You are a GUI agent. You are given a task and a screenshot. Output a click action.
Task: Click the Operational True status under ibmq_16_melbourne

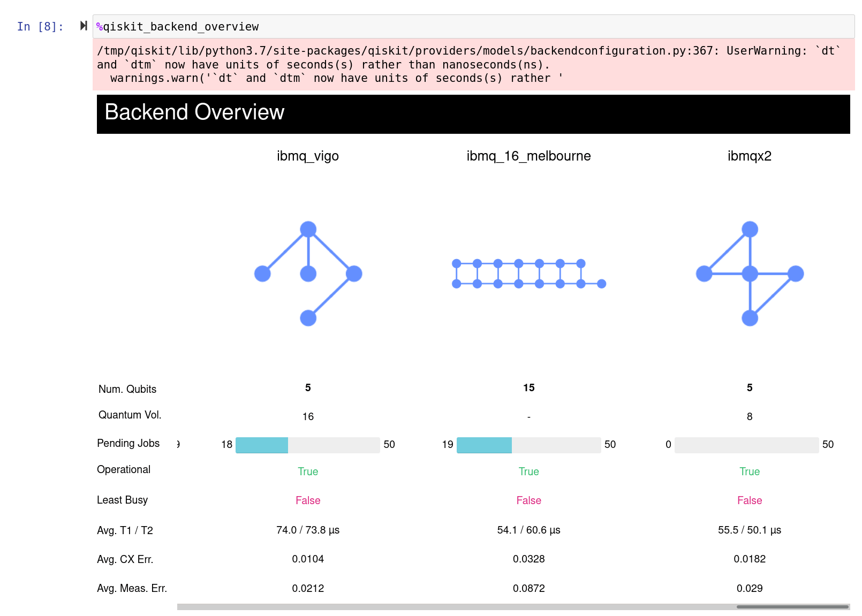(528, 471)
